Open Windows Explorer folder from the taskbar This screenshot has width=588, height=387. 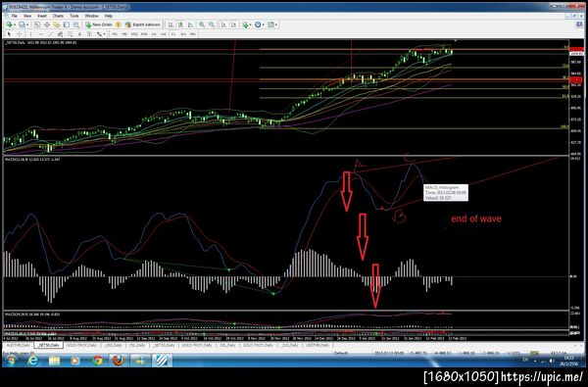coord(54,361)
